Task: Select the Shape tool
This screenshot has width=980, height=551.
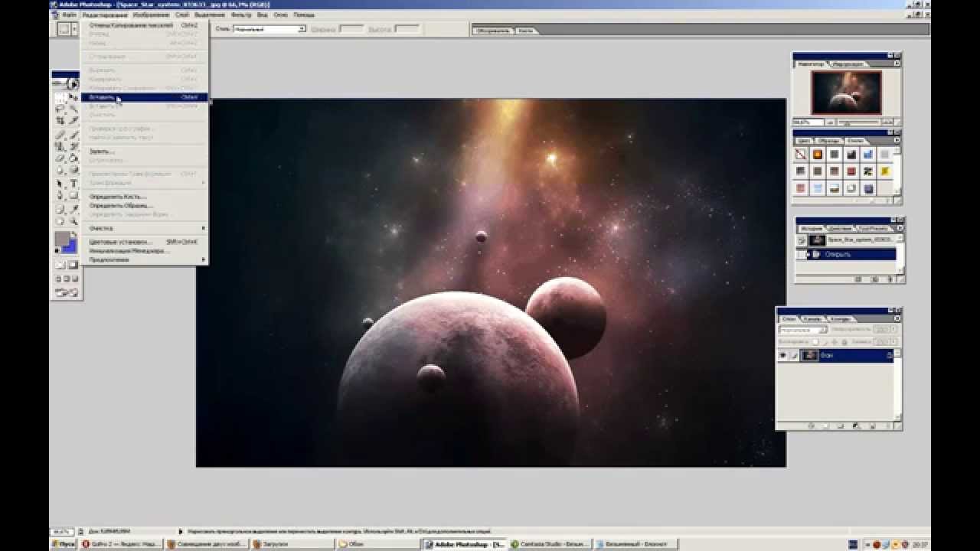Action: click(73, 196)
